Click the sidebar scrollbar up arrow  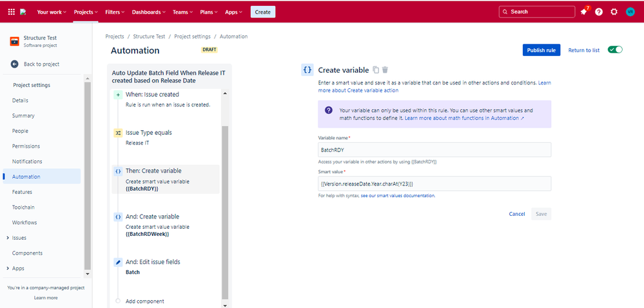pos(87,78)
